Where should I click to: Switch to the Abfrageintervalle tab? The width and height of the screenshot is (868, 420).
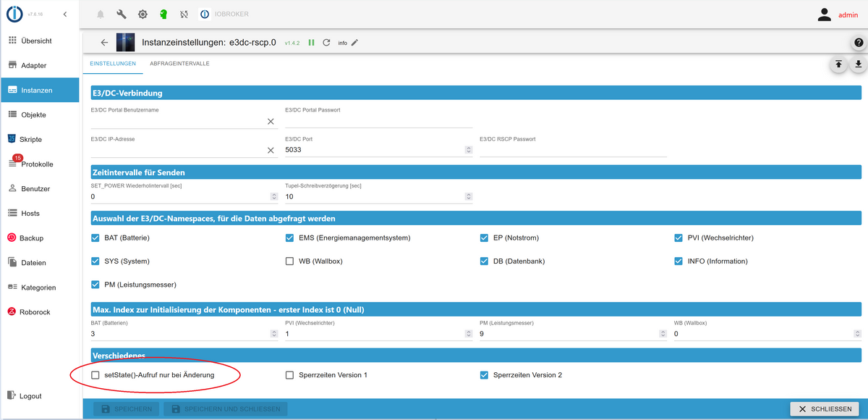(x=179, y=64)
